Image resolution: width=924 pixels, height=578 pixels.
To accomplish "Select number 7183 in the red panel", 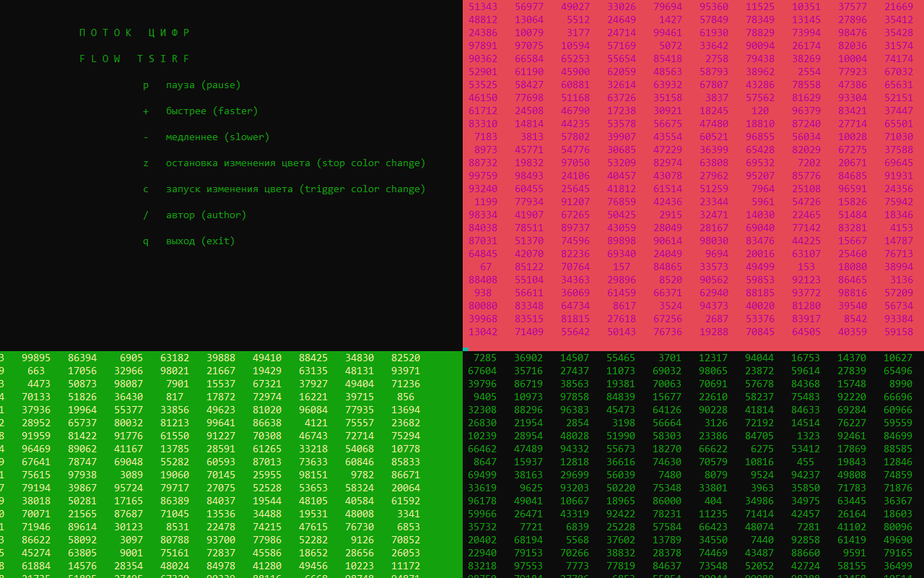I will coord(486,137).
